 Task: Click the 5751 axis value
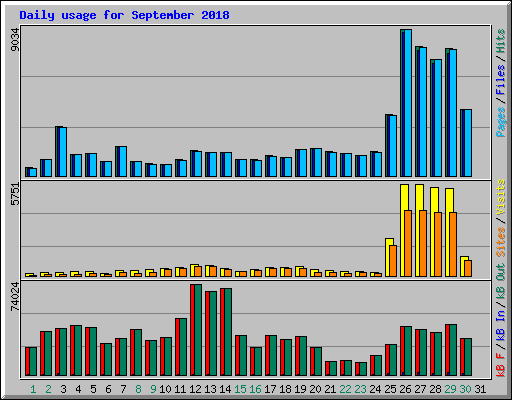15,194
